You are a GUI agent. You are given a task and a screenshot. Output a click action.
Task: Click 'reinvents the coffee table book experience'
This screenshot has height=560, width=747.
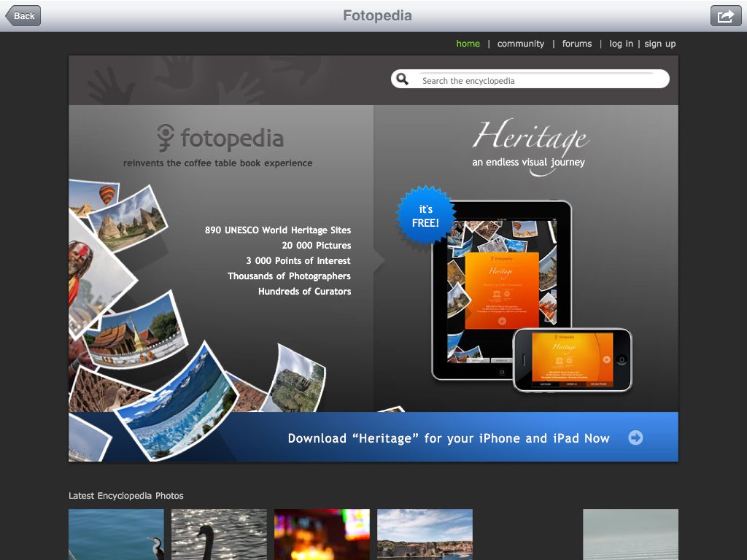[217, 163]
